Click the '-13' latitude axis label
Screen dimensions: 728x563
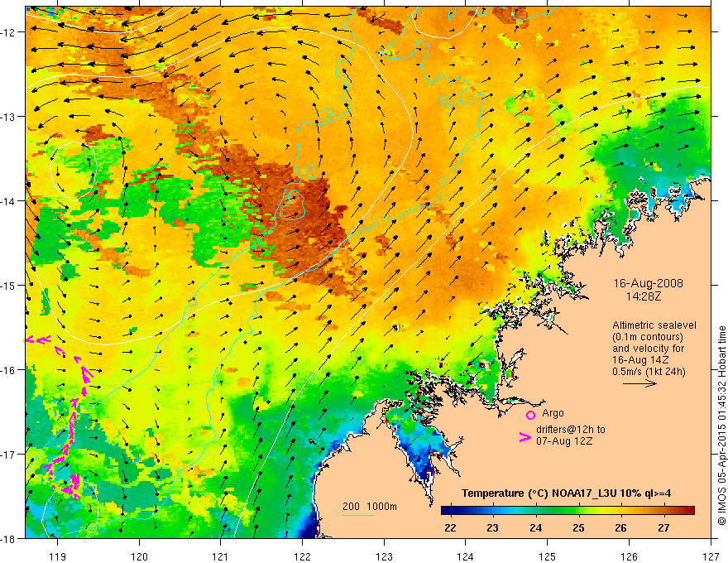(8, 117)
